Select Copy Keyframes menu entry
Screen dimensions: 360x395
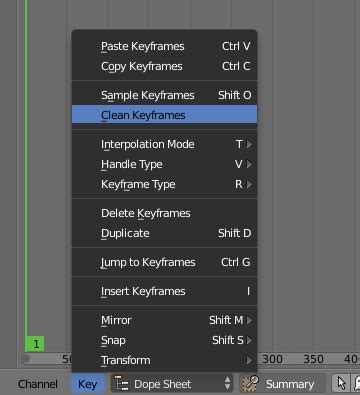(164, 66)
